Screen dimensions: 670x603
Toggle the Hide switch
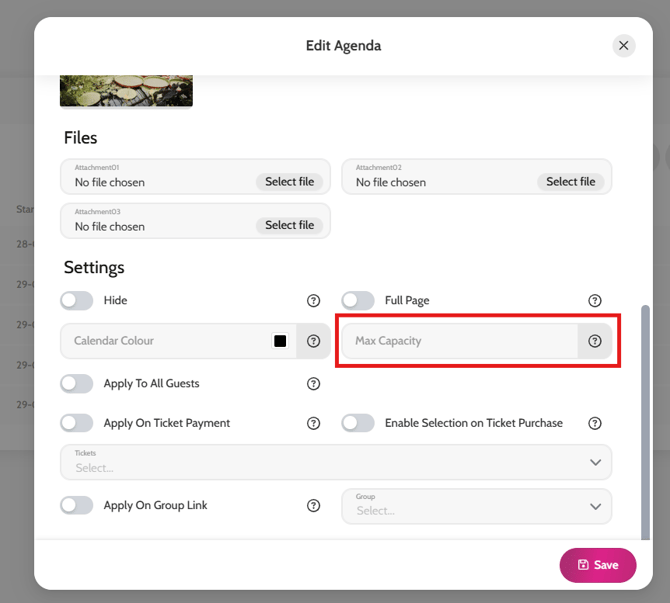tap(76, 300)
